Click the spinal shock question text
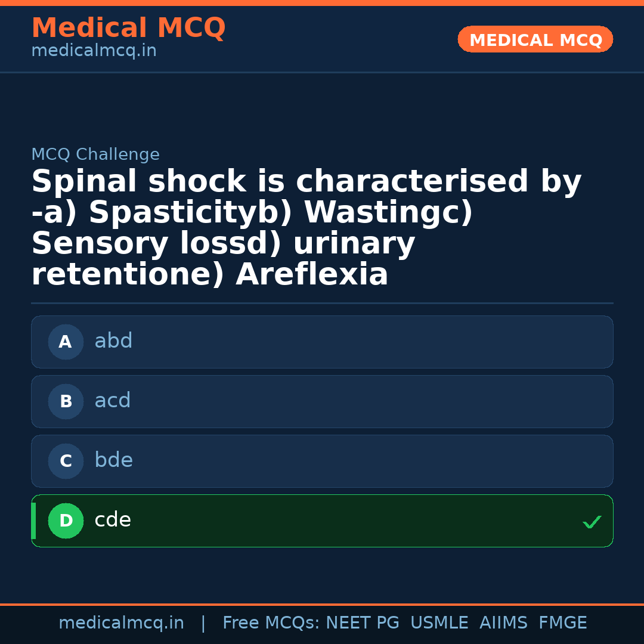 (x=306, y=228)
